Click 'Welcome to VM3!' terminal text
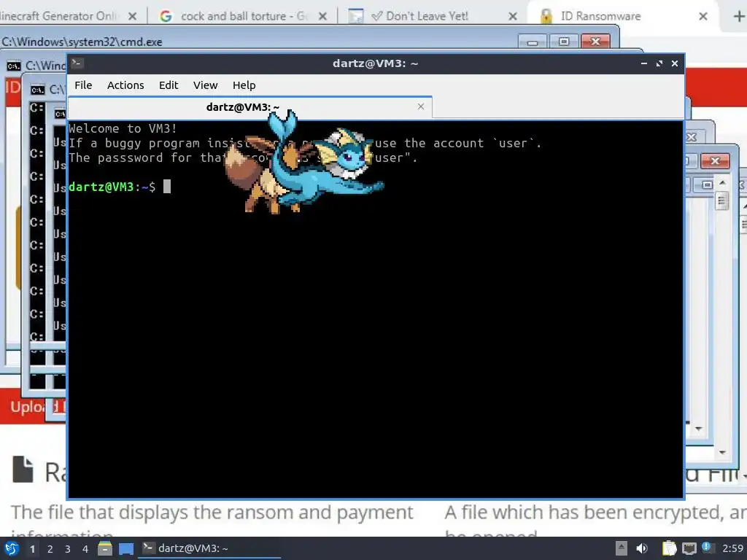The height and width of the screenshot is (560, 747). coord(123,128)
